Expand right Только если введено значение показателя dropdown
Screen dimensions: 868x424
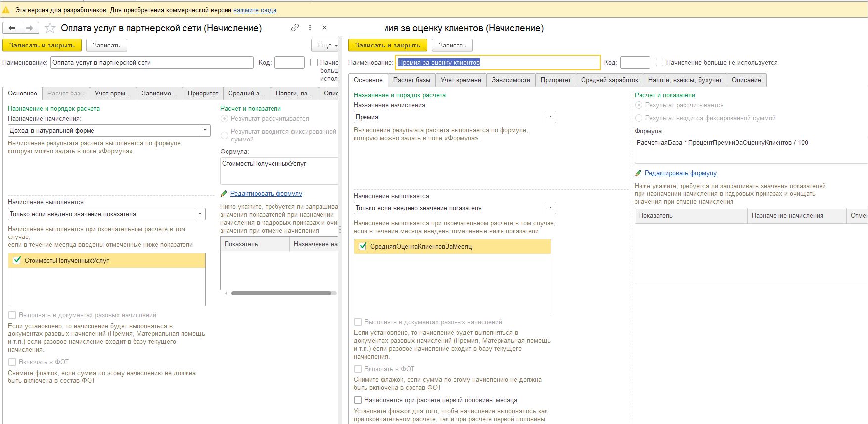pos(550,208)
